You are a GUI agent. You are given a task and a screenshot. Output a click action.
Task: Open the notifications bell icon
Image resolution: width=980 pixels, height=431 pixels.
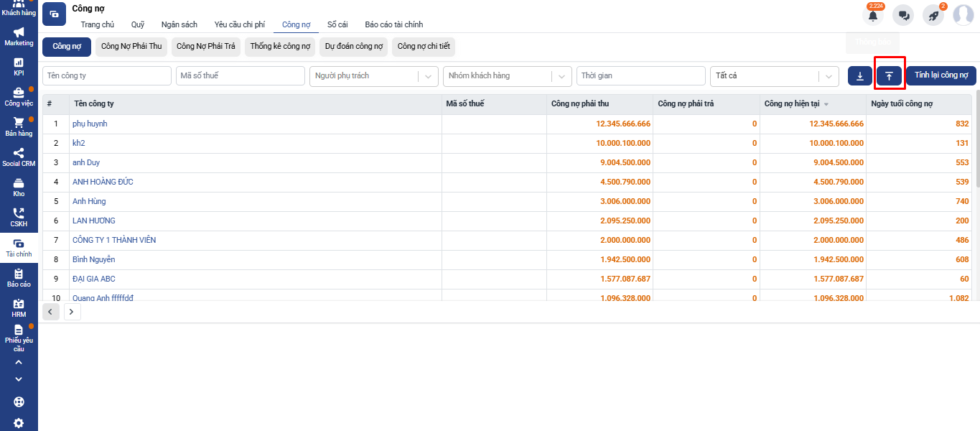[x=873, y=15]
